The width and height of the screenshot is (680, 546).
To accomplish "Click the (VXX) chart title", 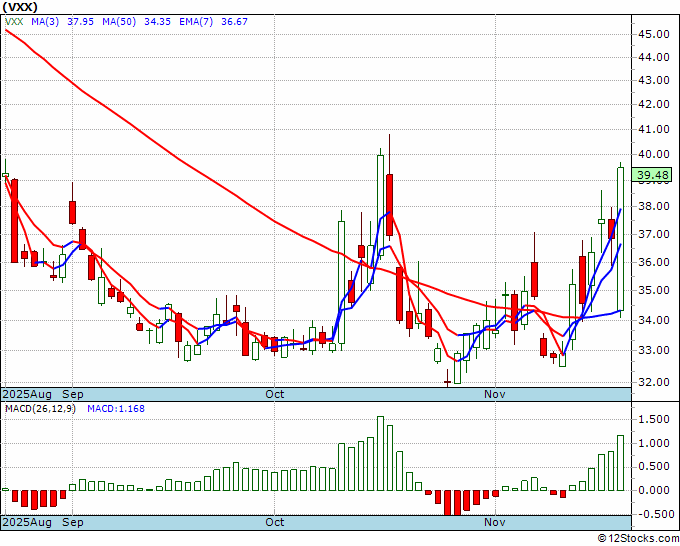I will [x=21, y=6].
